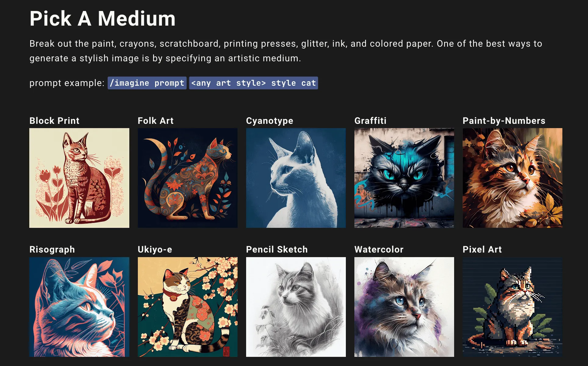Open the Block Print cat image
588x366 pixels.
(79, 178)
